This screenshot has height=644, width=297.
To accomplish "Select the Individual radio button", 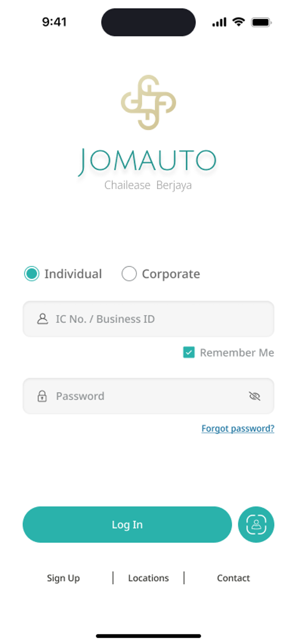I will pyautogui.click(x=32, y=274).
